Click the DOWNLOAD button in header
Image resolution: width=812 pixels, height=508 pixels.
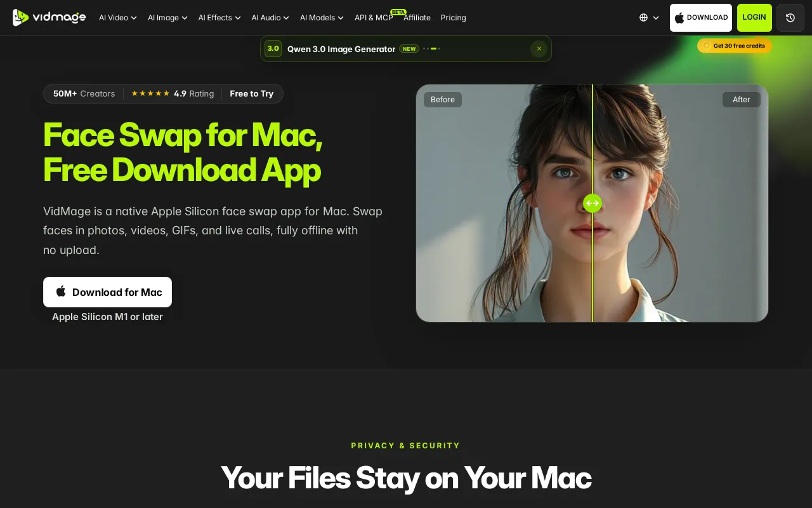pos(701,18)
